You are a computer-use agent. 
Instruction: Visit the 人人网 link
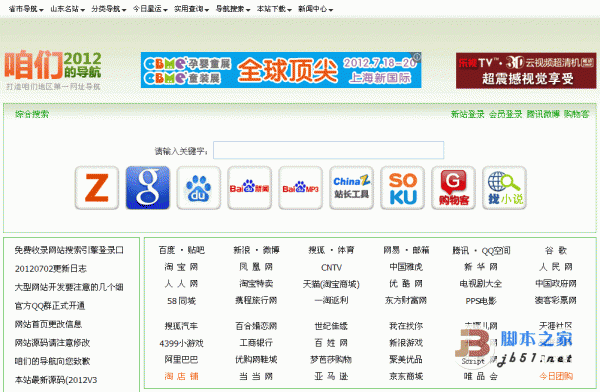(181, 284)
